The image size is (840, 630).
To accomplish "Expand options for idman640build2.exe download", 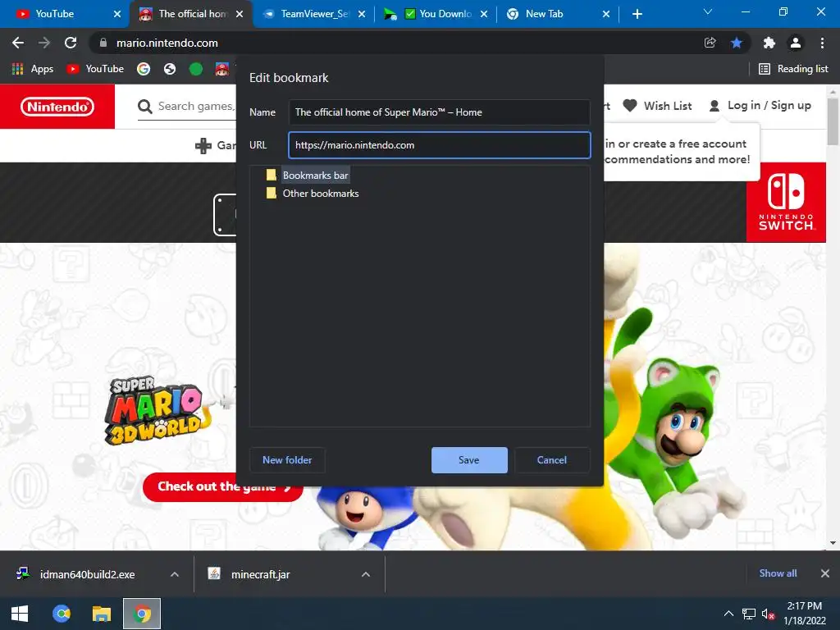I will (x=175, y=574).
